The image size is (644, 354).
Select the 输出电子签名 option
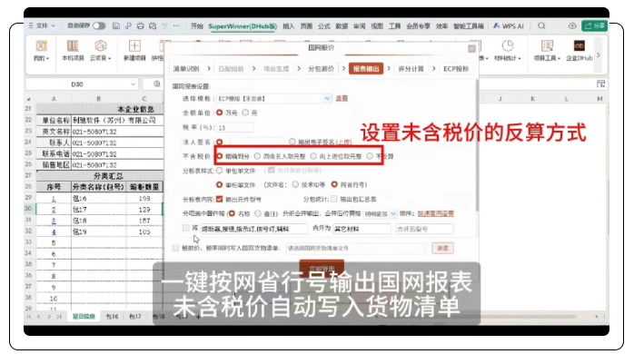coord(292,142)
